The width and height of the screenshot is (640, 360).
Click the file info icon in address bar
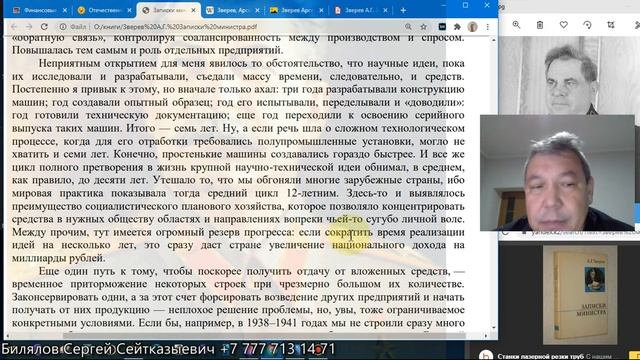[63, 27]
